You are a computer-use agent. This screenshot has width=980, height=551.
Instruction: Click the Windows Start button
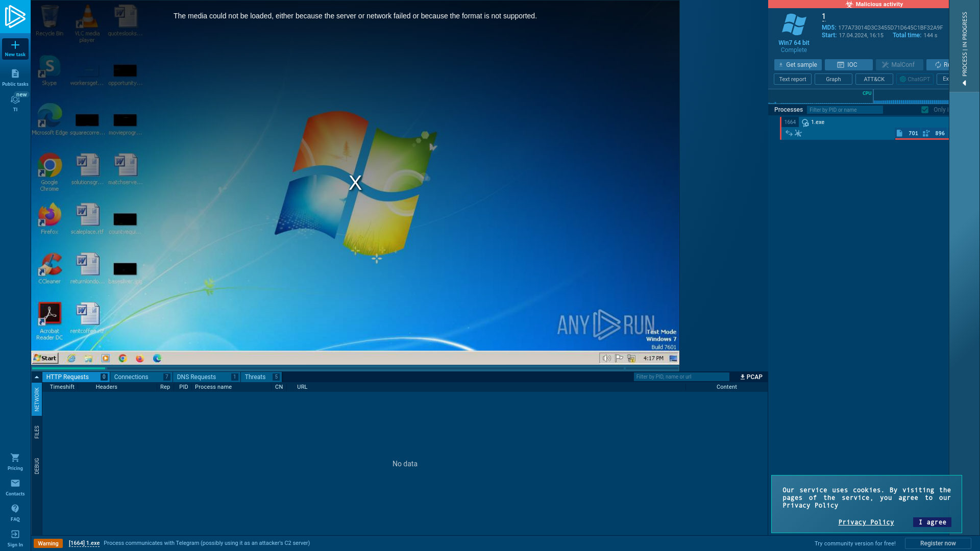click(x=45, y=358)
